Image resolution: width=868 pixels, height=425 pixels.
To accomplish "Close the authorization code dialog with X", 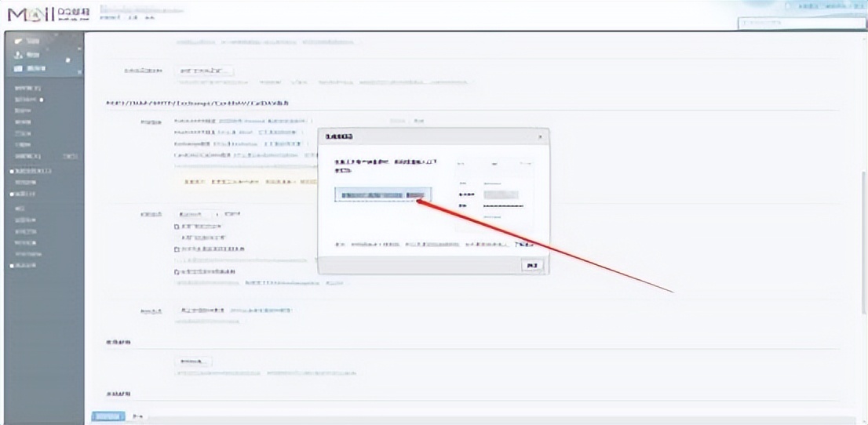I will [x=539, y=136].
